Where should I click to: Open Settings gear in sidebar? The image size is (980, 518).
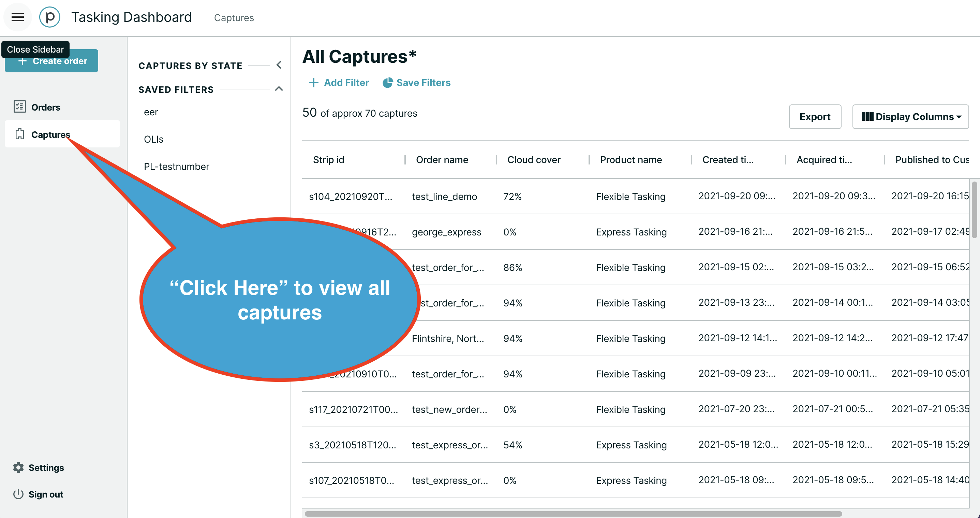coord(19,467)
